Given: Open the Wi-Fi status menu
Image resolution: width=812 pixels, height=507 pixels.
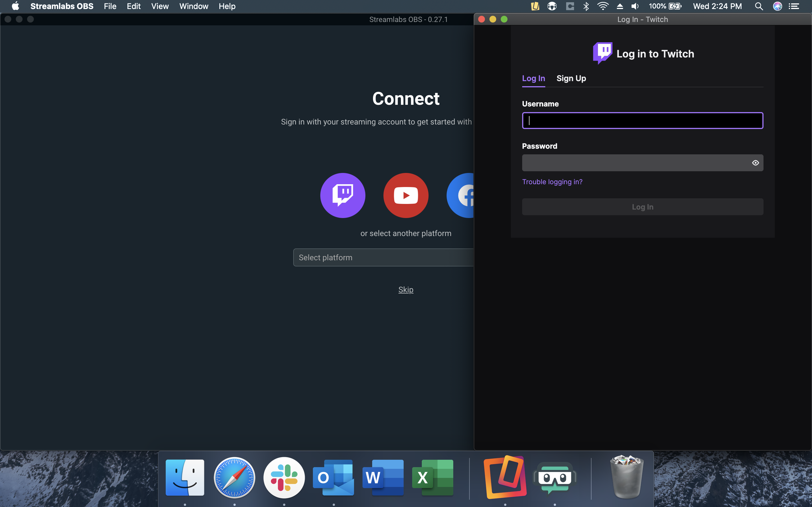Looking at the screenshot, I should coord(603,6).
